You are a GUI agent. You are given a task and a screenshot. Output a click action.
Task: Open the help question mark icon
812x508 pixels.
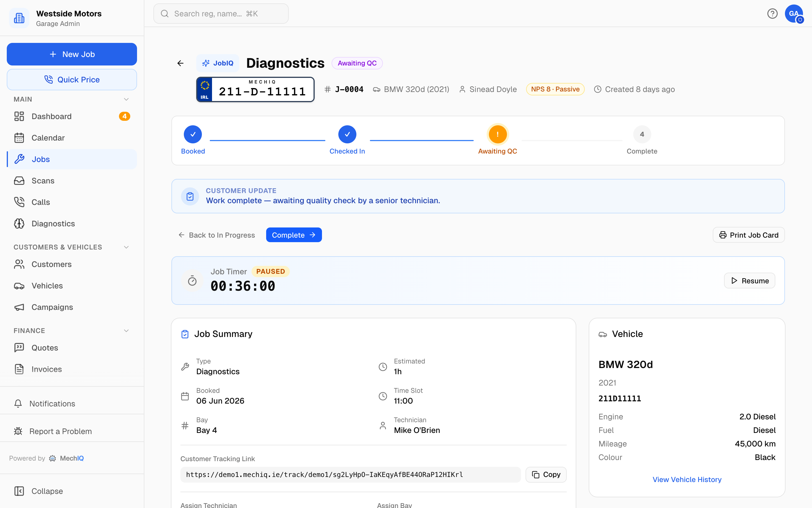[x=772, y=14]
